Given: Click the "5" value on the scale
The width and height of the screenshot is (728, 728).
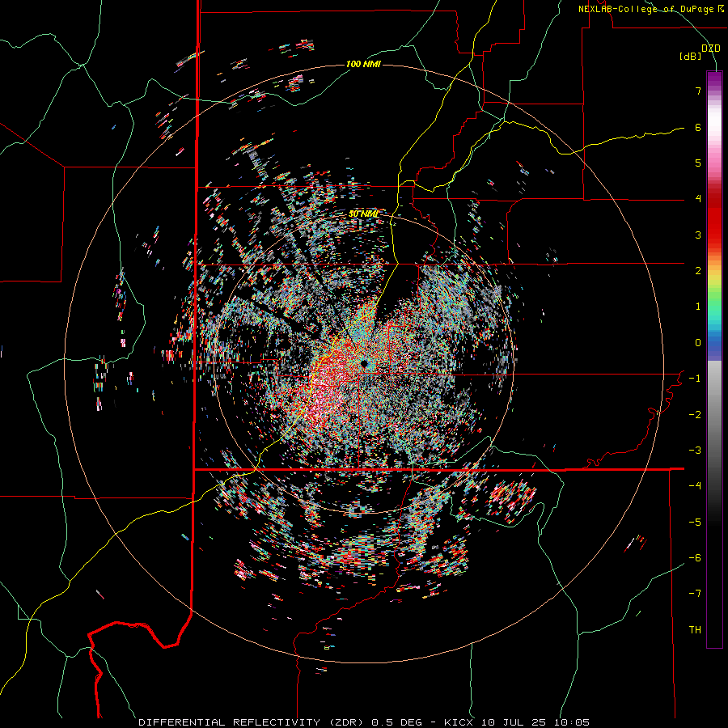Looking at the screenshot, I should click(x=698, y=163).
